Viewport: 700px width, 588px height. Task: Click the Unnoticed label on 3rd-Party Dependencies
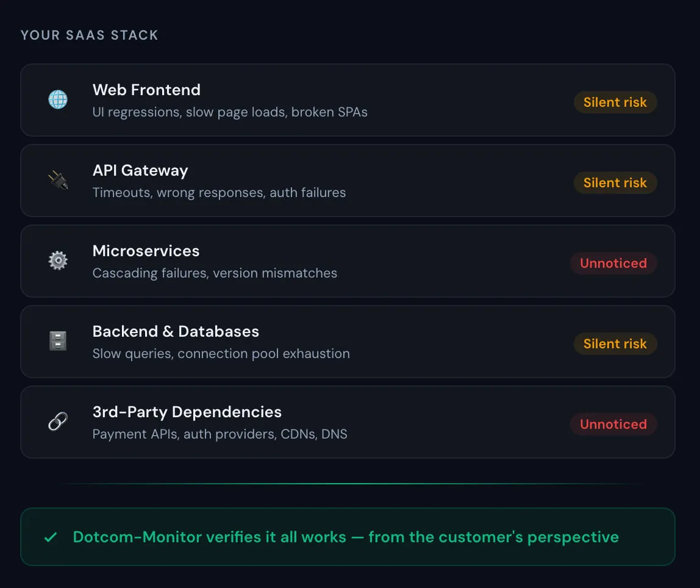[x=613, y=424]
